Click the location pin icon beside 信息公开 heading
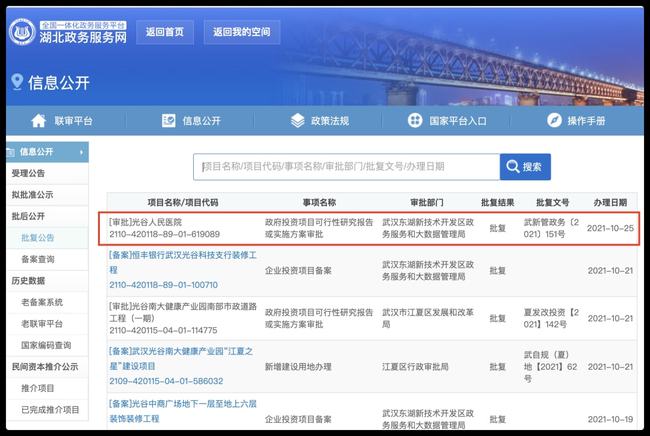 click(17, 82)
